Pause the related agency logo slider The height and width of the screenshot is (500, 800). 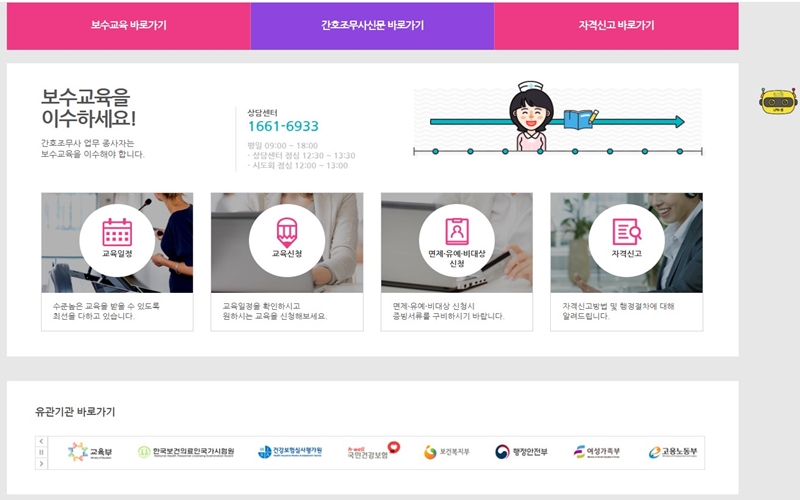[41, 453]
